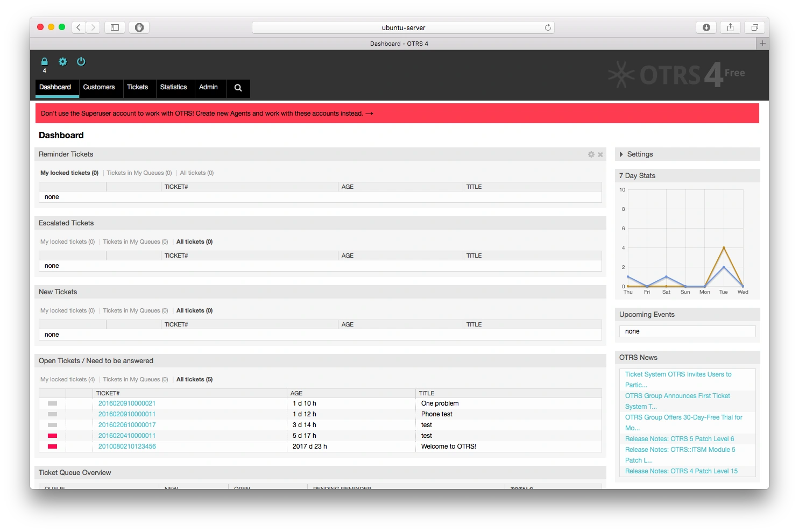This screenshot has width=799, height=532.
Task: Select Tickets in My Queues in Reminder Tickets
Action: point(139,173)
